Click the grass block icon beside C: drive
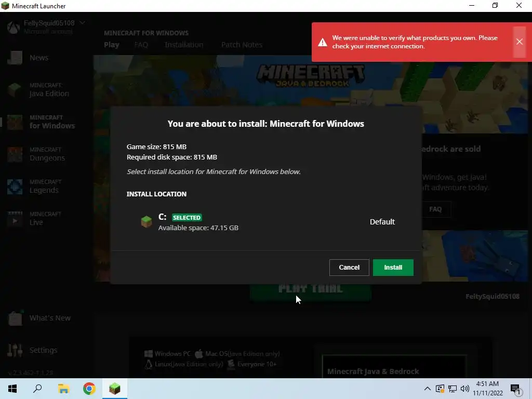Image resolution: width=532 pixels, height=399 pixels. click(x=146, y=222)
